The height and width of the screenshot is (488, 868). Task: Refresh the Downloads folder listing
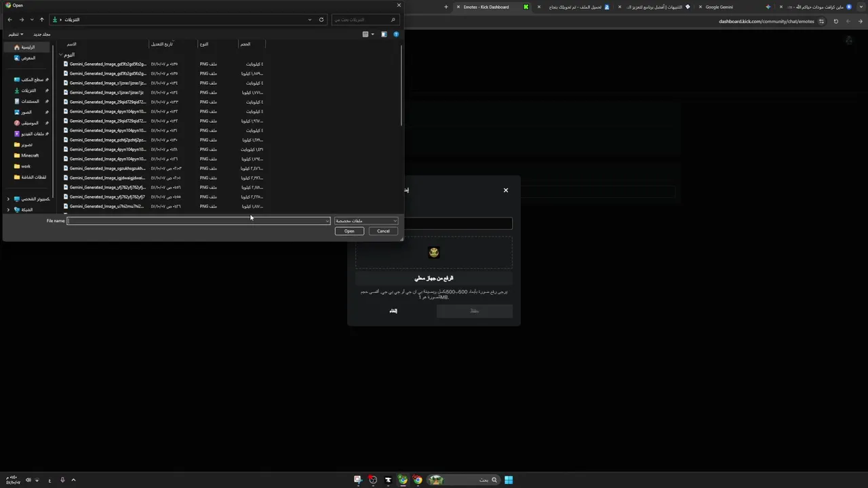click(x=321, y=20)
